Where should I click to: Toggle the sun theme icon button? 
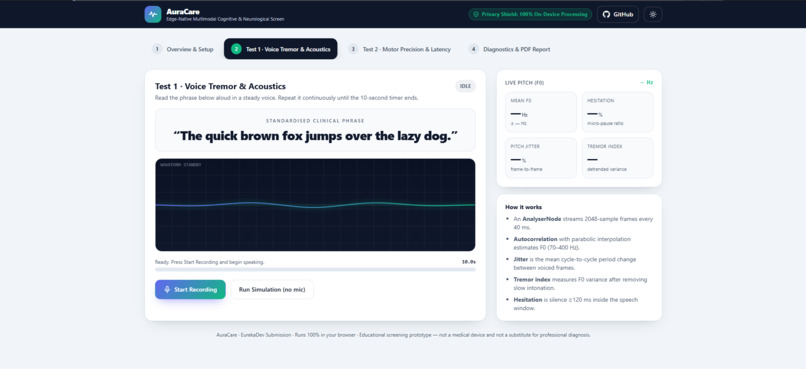tap(653, 14)
